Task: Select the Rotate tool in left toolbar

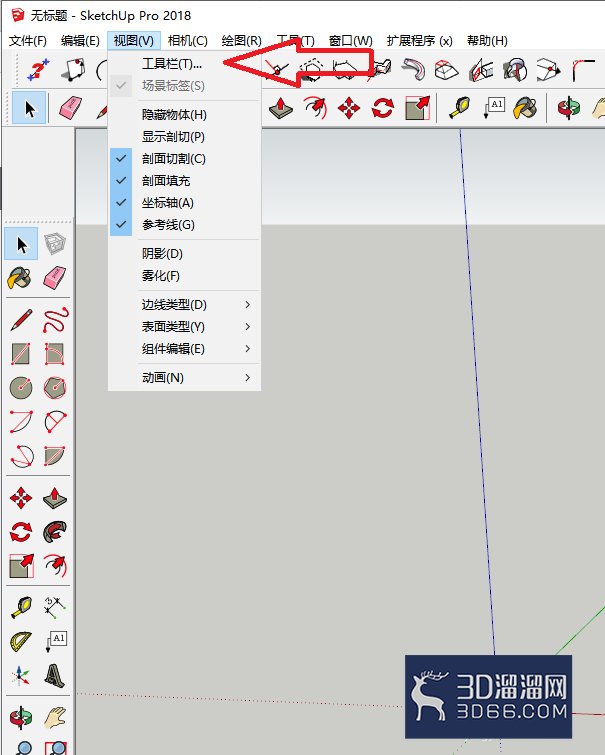Action: [21, 532]
